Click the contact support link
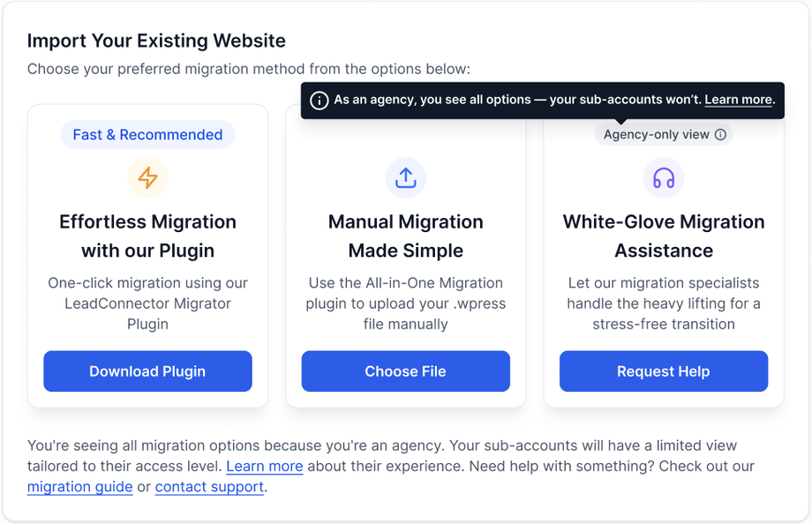The image size is (812, 524). click(x=209, y=487)
